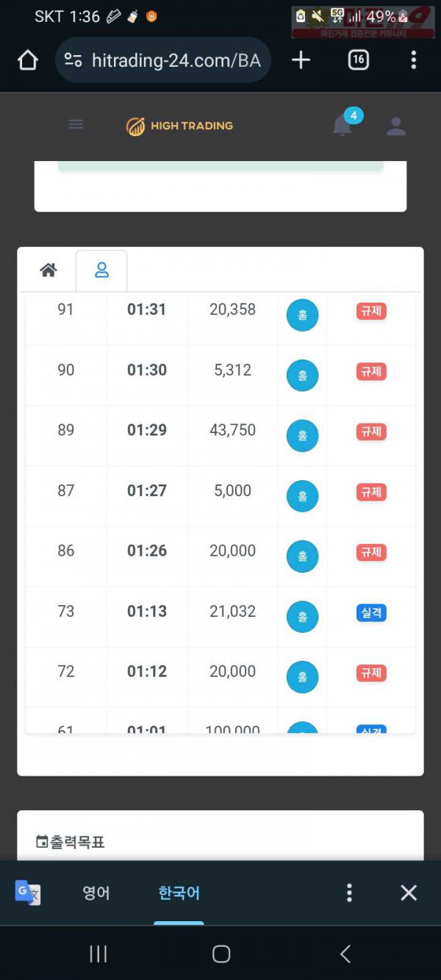The height and width of the screenshot is (980, 441).
Task: Choose 한국어 in translate bar
Action: point(179,893)
